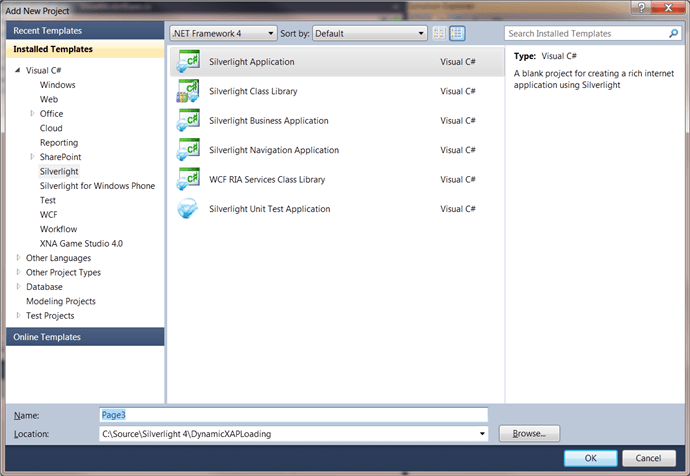This screenshot has width=690, height=476.
Task: Click the Silverlight Class Library icon
Action: tap(188, 91)
